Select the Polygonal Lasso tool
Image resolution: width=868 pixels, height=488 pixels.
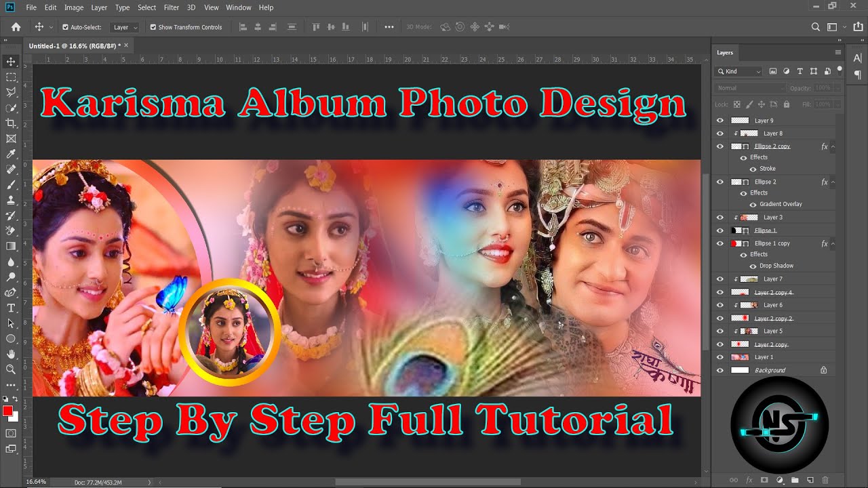[x=11, y=92]
